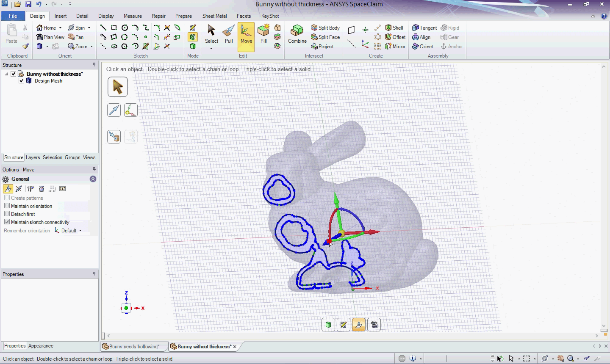Enable Maintain orientation option
This screenshot has width=610, height=364.
point(7,206)
